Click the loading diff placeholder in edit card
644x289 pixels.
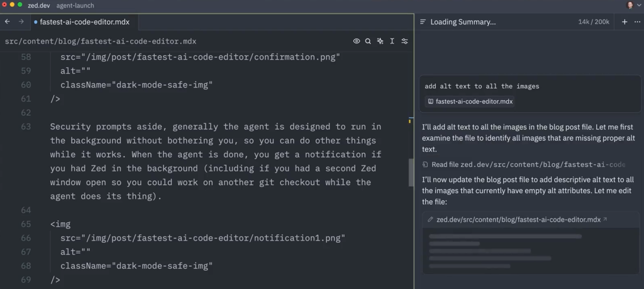(x=531, y=251)
